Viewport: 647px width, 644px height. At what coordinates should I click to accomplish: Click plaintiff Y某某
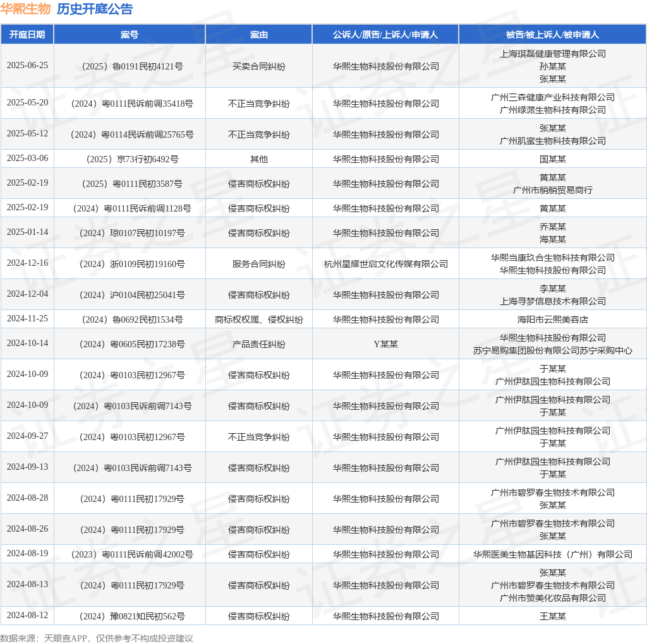[x=385, y=344]
